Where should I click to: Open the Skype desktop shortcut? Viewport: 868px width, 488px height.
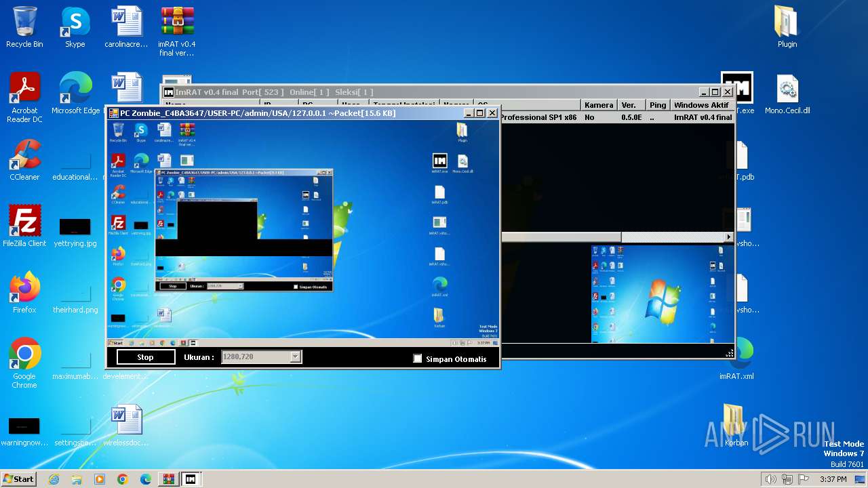75,28
